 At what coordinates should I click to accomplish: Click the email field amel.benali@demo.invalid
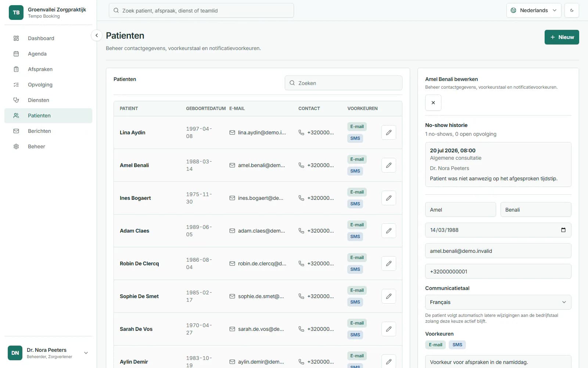(498, 251)
